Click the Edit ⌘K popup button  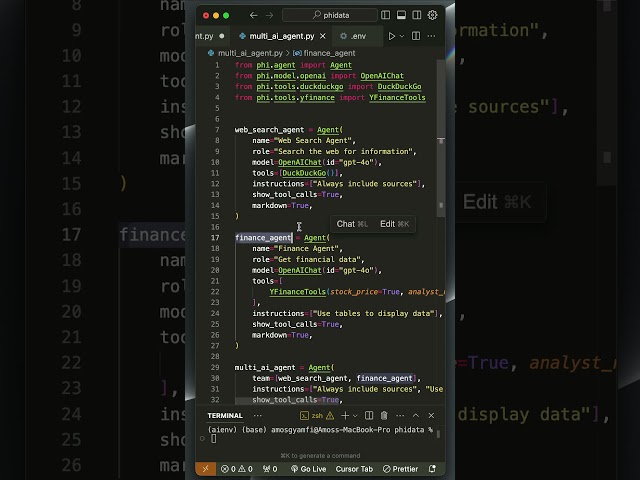click(x=394, y=224)
